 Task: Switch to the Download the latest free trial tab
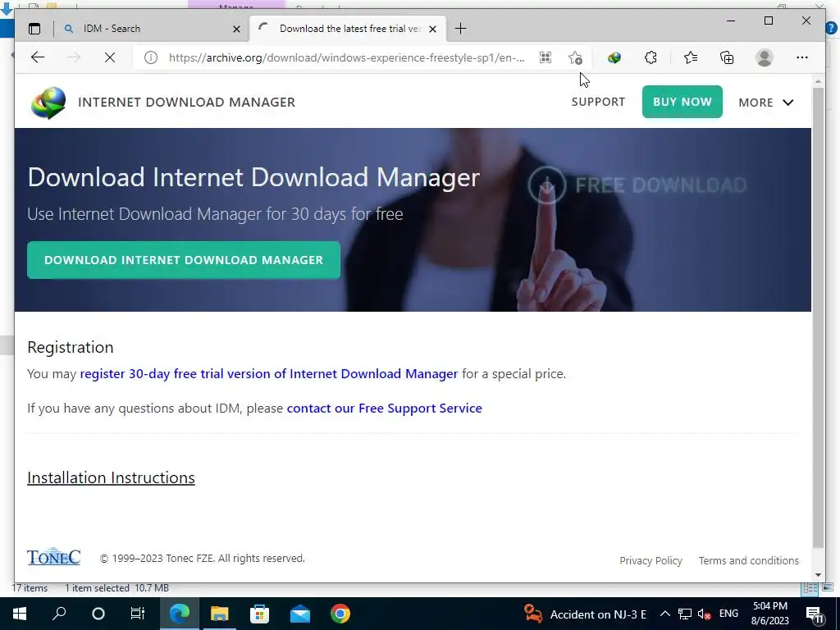click(x=347, y=29)
